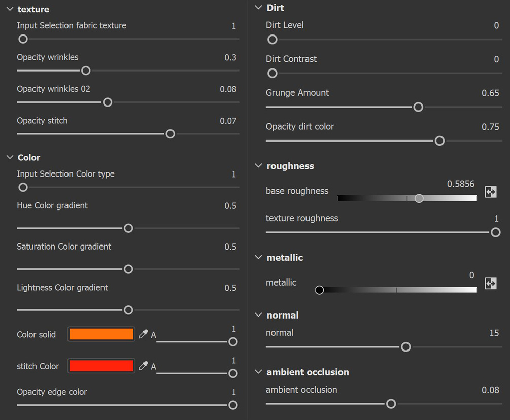The image size is (510, 420).
Task: Collapse the normal section
Action: [x=259, y=316]
